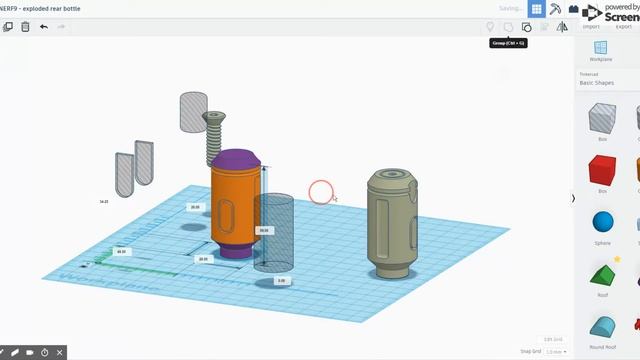Click the 20.00 dimension label near the orange bottle top

pos(196,207)
